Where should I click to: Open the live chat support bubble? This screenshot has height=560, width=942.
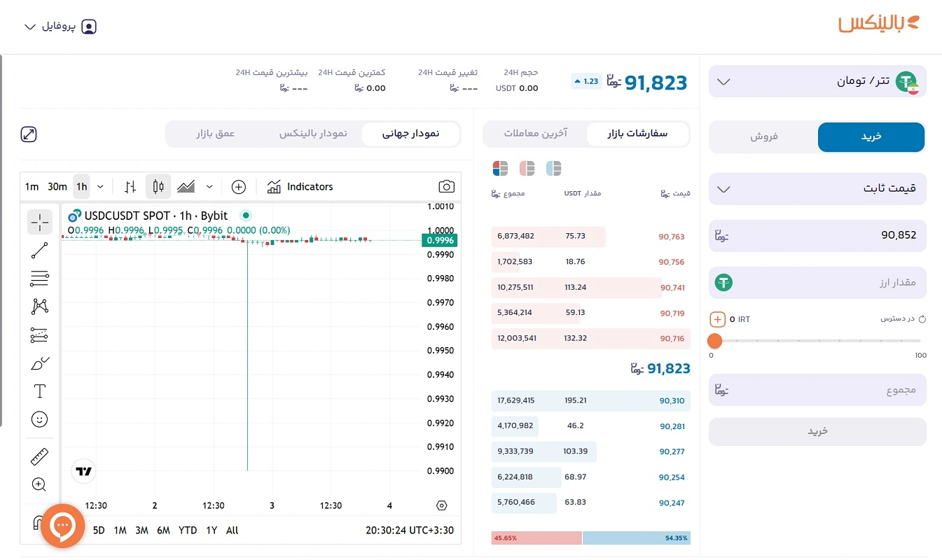[x=63, y=525]
